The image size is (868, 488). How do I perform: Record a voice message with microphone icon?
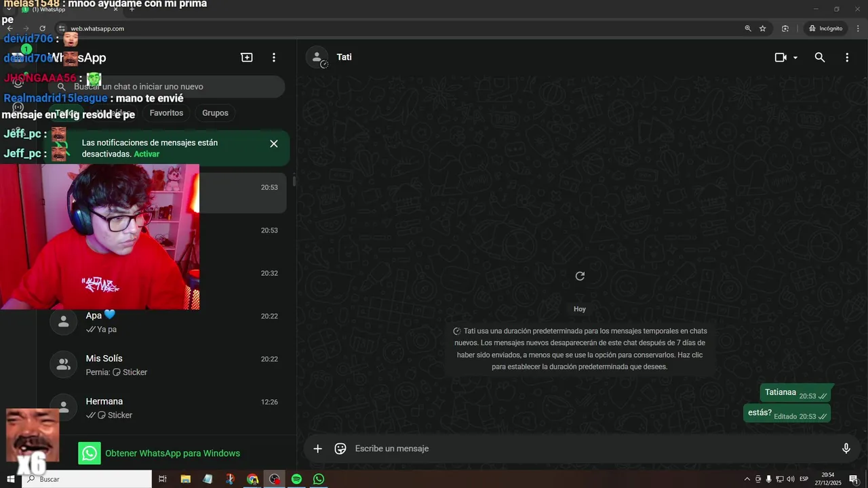[x=846, y=449]
